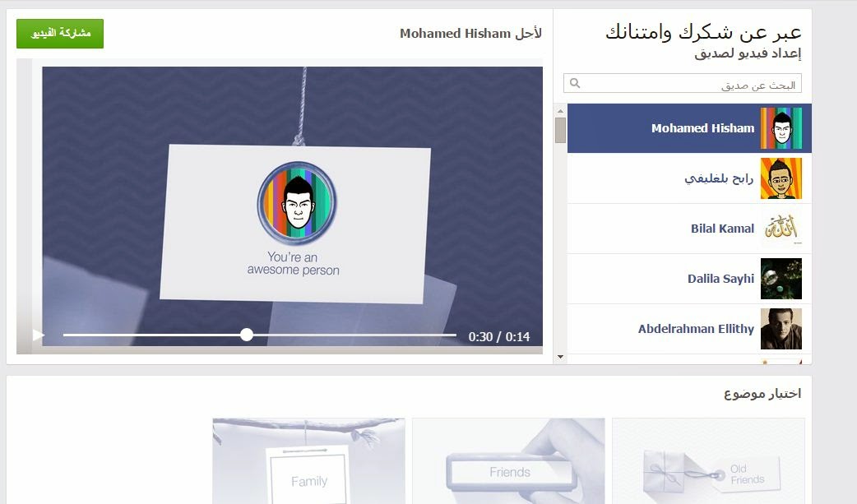Pick Dalila Sayhi's profile picture
Image resolution: width=857 pixels, height=504 pixels.
[781, 279]
